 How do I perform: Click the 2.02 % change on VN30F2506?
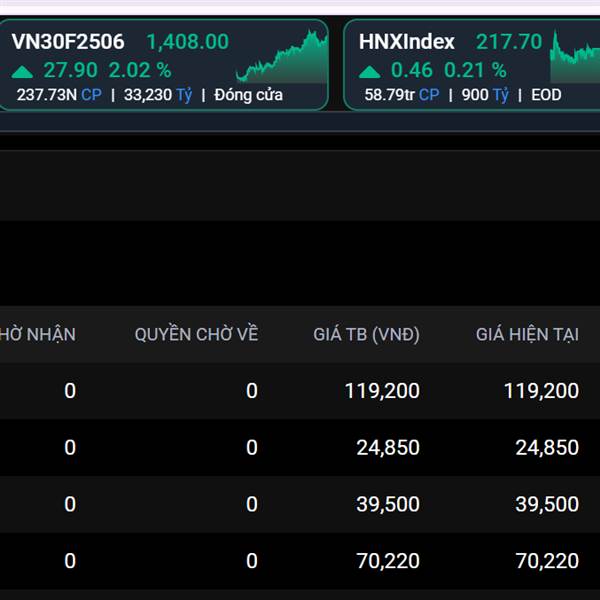pos(139,71)
